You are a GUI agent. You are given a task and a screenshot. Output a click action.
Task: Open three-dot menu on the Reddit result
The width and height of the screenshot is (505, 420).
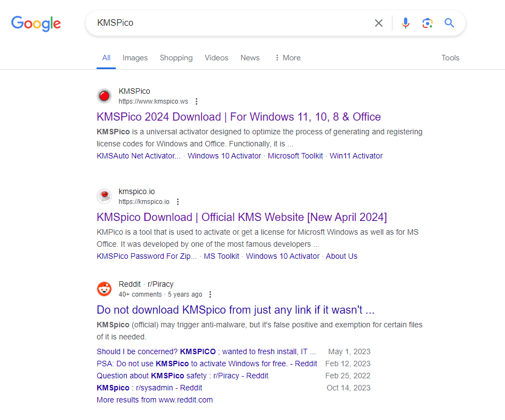(210, 294)
